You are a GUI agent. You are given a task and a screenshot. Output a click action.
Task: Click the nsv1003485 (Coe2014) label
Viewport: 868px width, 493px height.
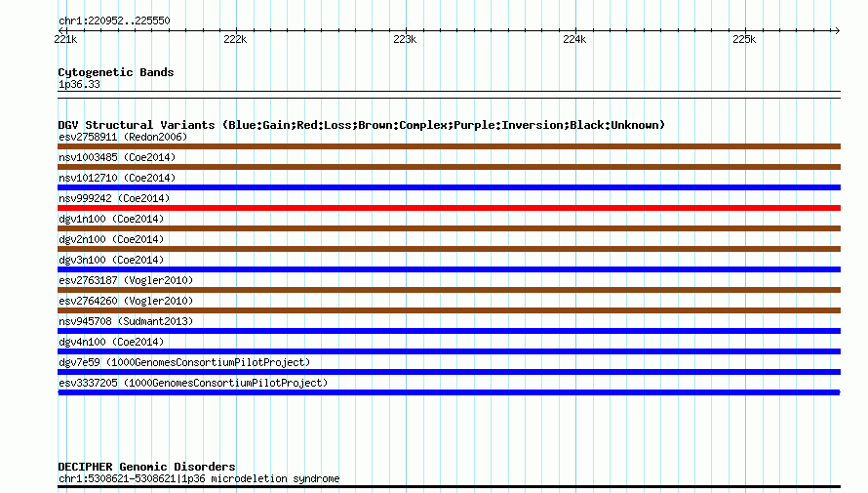tap(117, 157)
